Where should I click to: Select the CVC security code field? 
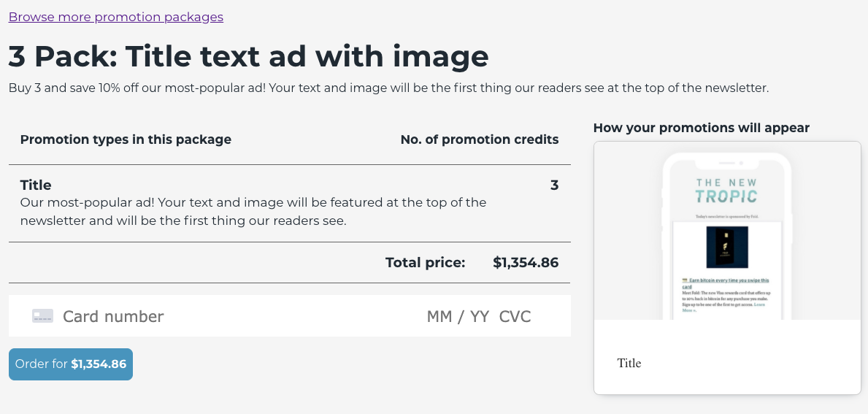(515, 317)
